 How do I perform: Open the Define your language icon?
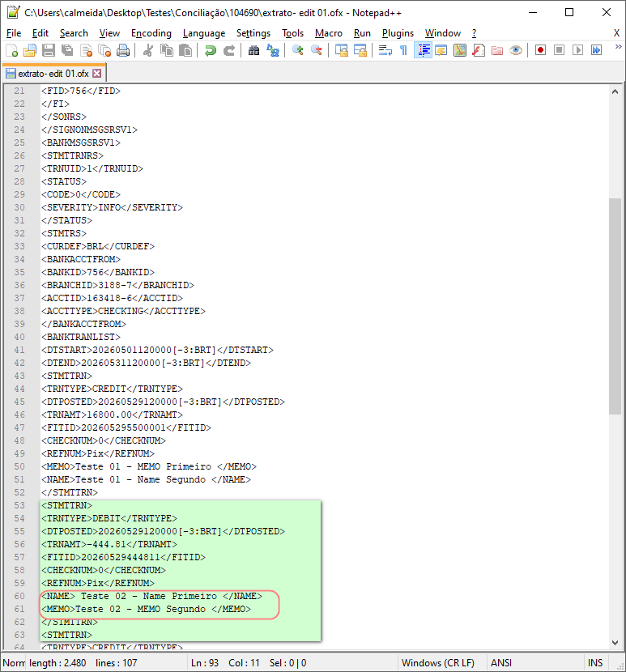pyautogui.click(x=441, y=50)
